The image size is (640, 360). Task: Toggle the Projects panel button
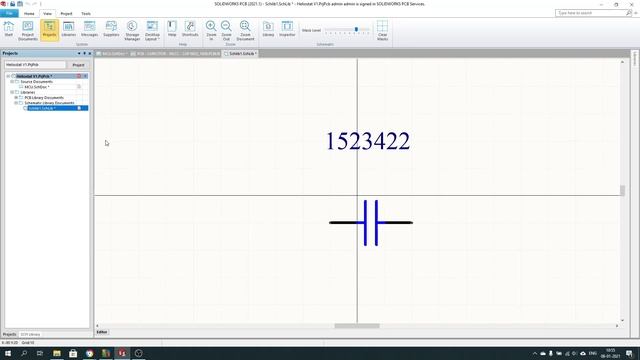coord(49,30)
